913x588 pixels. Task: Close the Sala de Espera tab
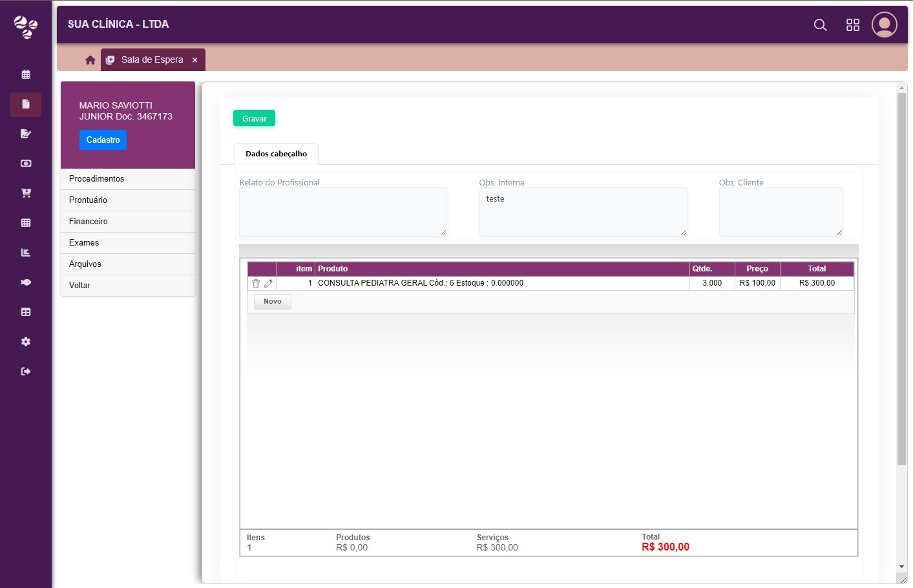tap(194, 60)
